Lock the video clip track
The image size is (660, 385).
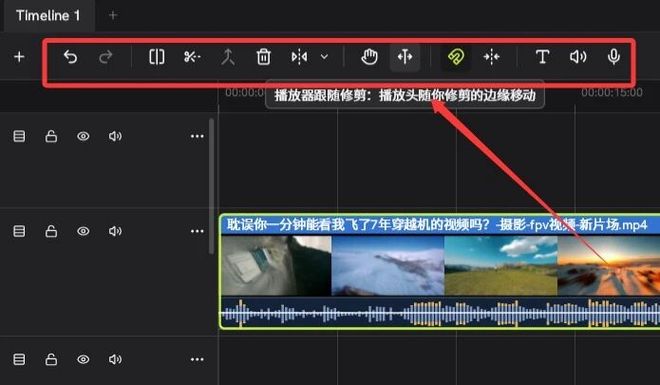pyautogui.click(x=51, y=231)
